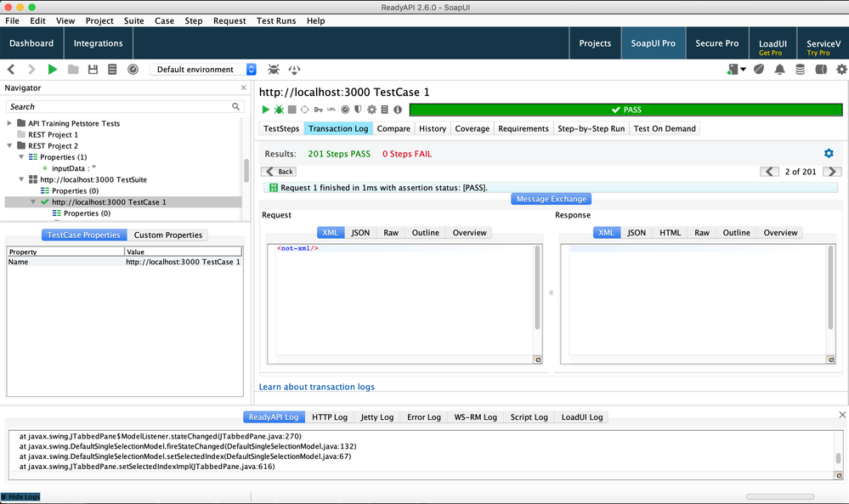Click the database stack icon in top toolbar

pyautogui.click(x=800, y=70)
